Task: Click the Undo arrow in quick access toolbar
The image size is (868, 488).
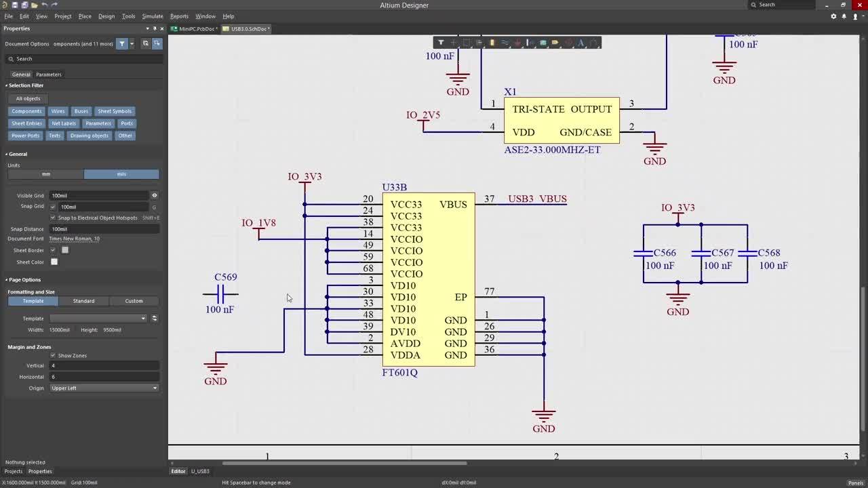Action: pyautogui.click(x=45, y=5)
